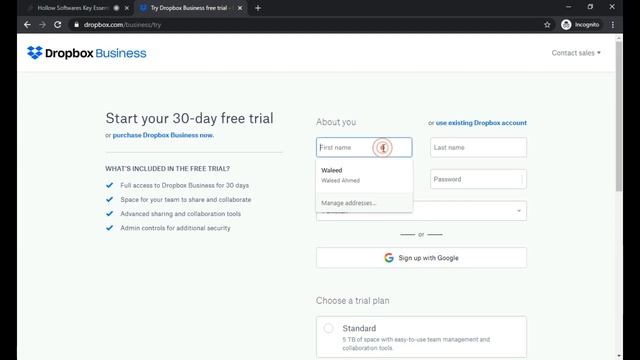Minimize the browser window
This screenshot has width=640, height=360.
569,7
